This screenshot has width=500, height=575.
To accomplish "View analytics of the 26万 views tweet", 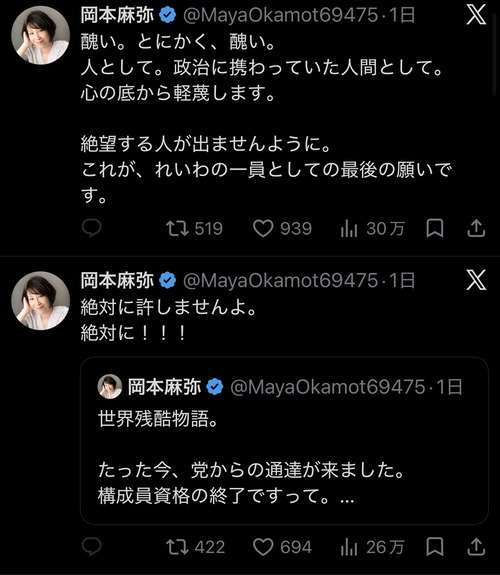I will pyautogui.click(x=372, y=547).
